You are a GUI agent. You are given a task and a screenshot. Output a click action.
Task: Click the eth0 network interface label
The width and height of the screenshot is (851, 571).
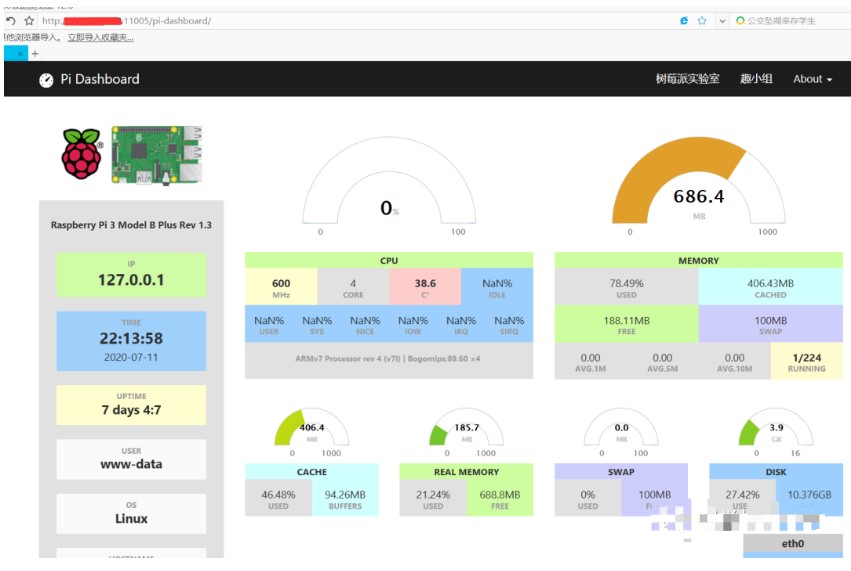[793, 543]
